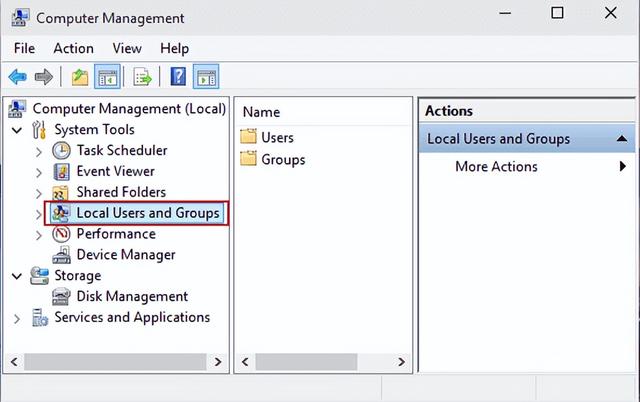640x402 pixels.
Task: Open the Help menu
Action: pyautogui.click(x=174, y=49)
